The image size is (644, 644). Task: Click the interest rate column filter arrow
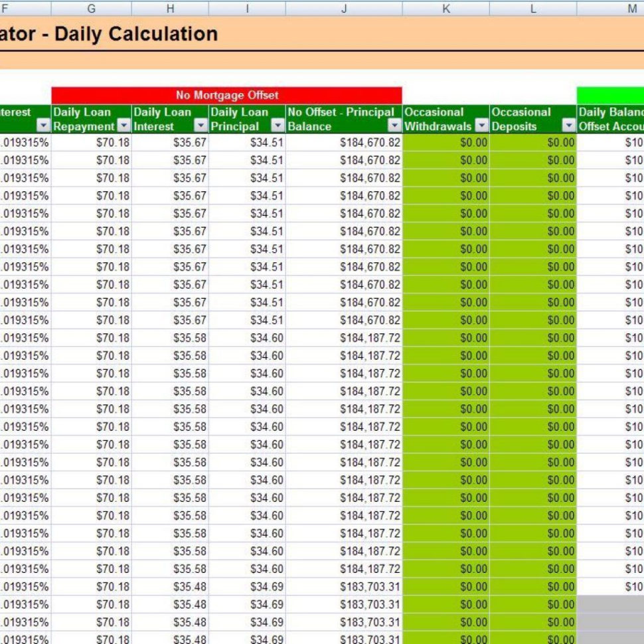click(x=41, y=125)
